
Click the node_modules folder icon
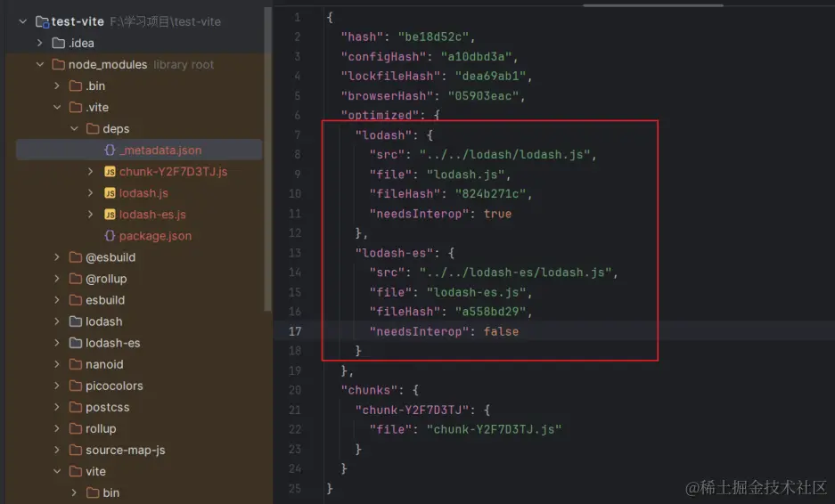tap(59, 64)
